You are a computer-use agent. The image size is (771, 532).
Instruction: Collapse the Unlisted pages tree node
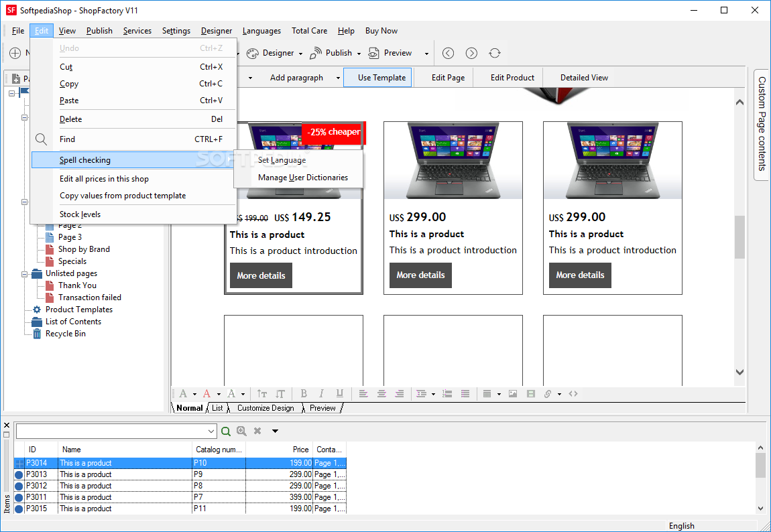pos(24,274)
